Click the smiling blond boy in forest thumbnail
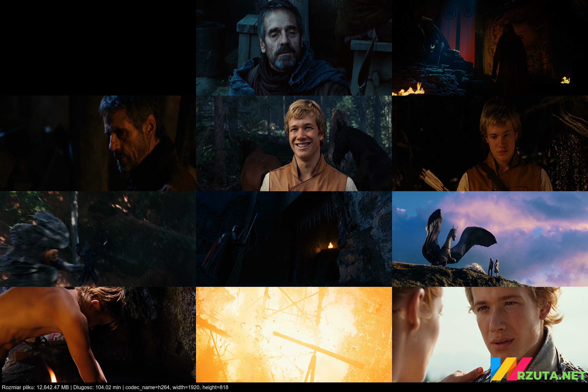The height and width of the screenshot is (392, 588). point(294,143)
